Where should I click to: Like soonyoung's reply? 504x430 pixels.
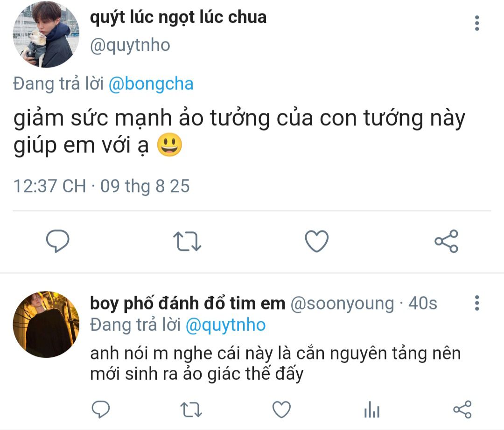click(x=281, y=409)
